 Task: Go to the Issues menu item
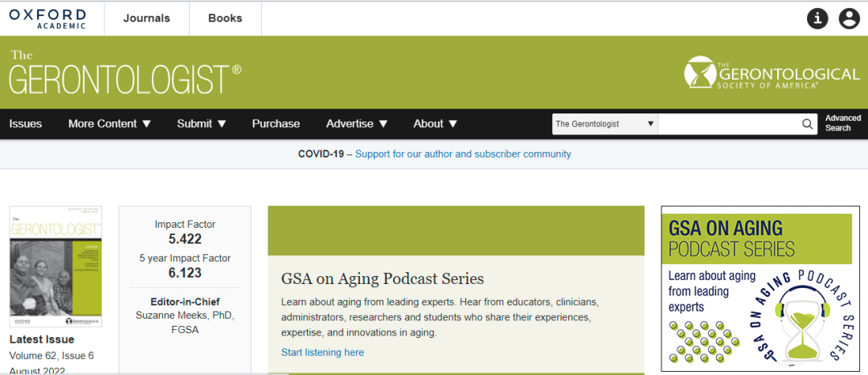click(26, 124)
